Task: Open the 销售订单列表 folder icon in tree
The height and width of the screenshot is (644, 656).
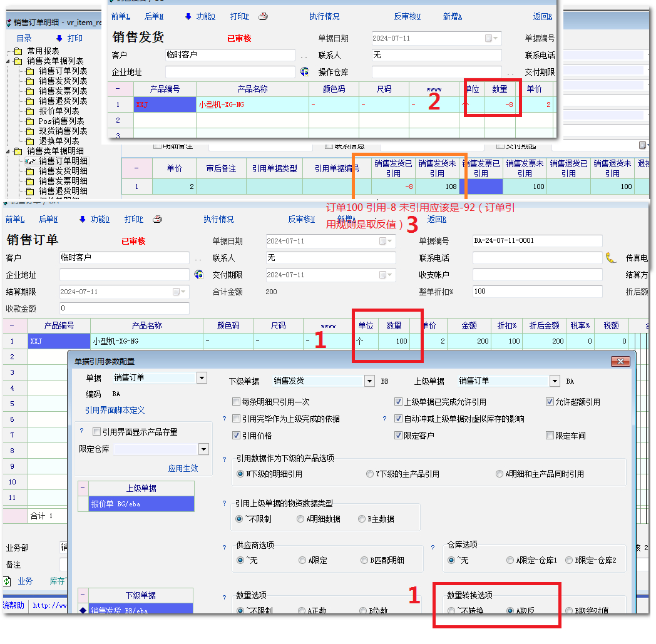Action: 31,71
